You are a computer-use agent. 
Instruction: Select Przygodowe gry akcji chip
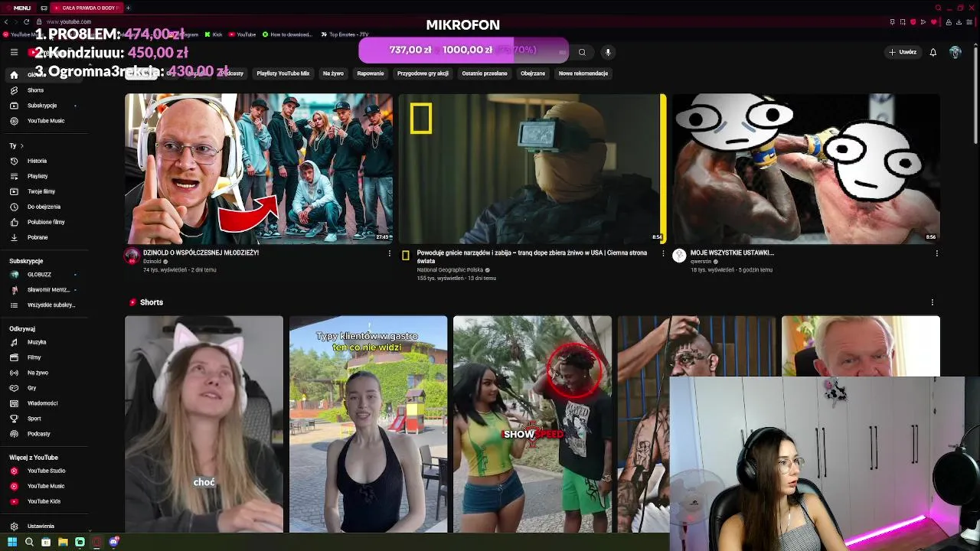tap(423, 73)
